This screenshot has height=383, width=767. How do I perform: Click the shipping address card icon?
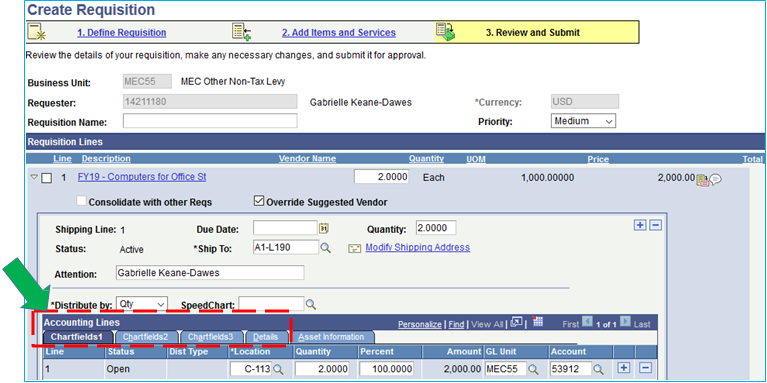point(355,248)
